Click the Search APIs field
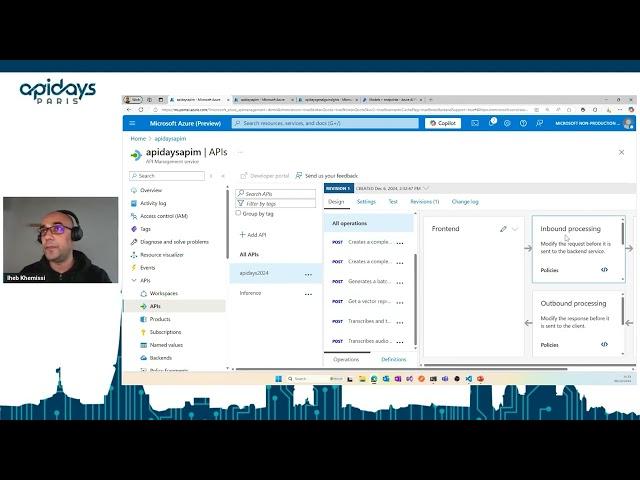Screen dimensions: 640x480 (276, 193)
